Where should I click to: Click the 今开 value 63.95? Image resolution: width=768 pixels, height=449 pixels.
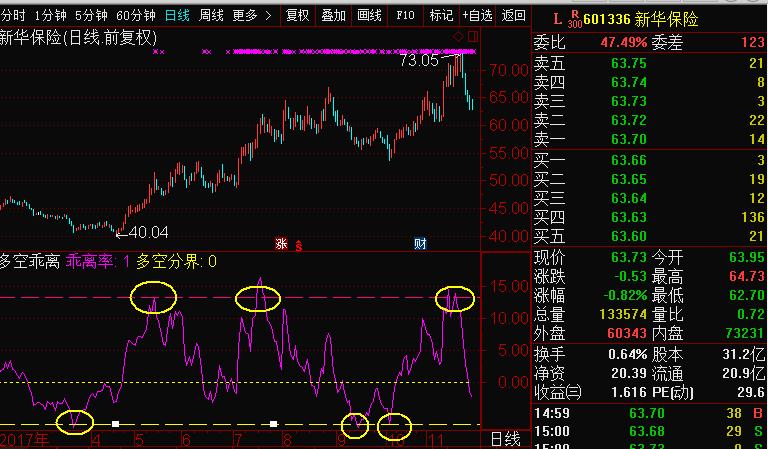[x=747, y=257]
